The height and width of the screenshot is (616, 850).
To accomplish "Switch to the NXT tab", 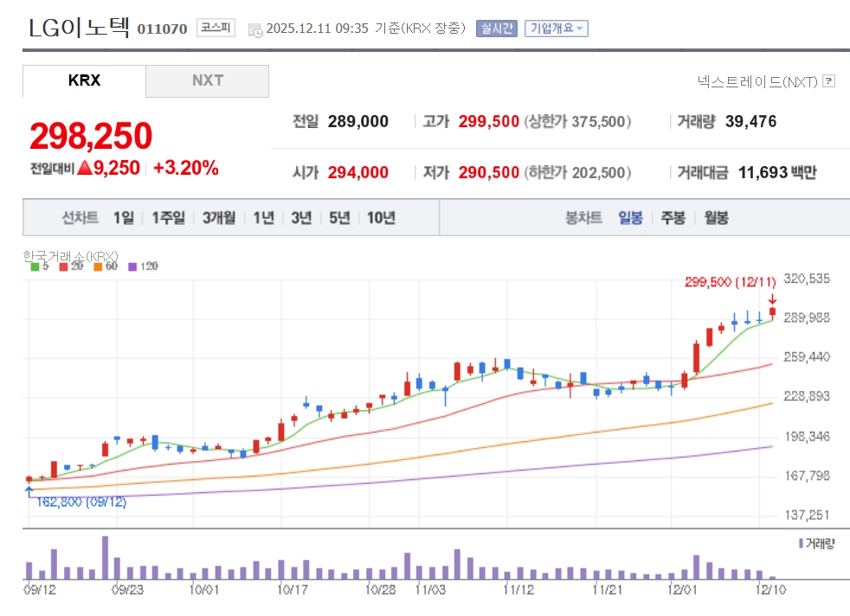I will tap(208, 80).
